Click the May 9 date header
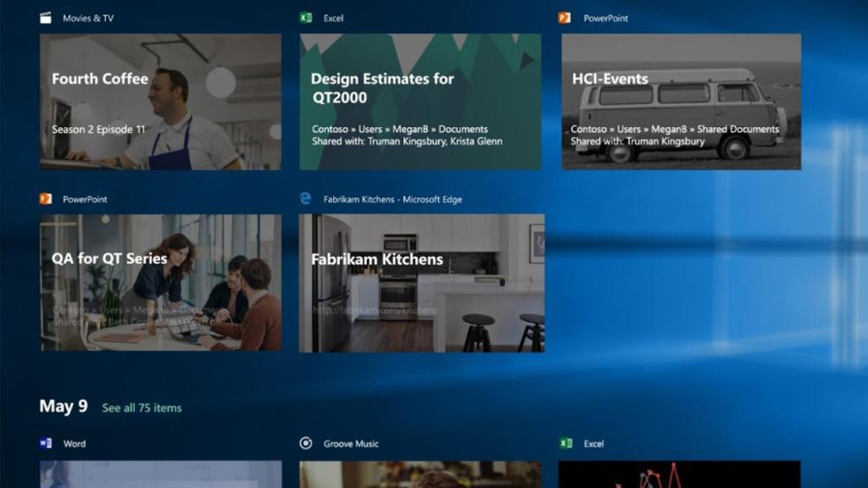The width and height of the screenshot is (868, 488). point(64,406)
